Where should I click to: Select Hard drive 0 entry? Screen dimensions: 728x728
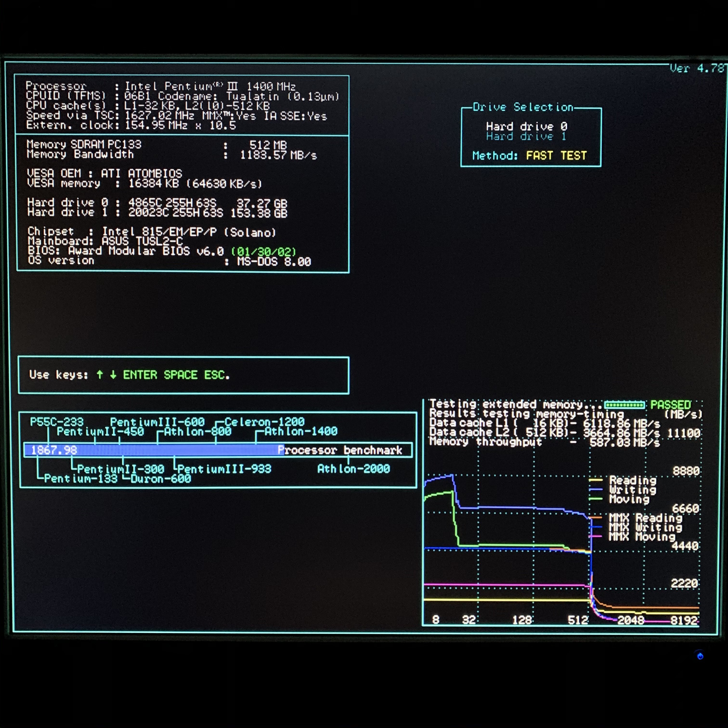coord(526,126)
